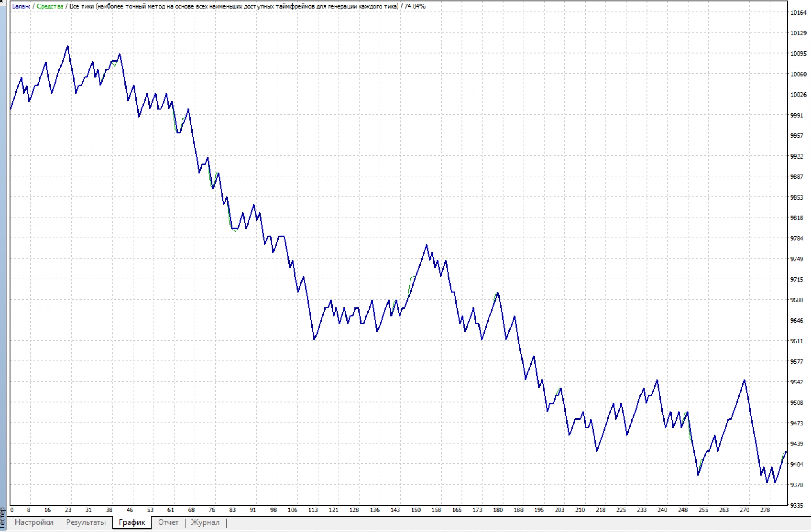Click the 74.04% modelling quality text

(415, 6)
